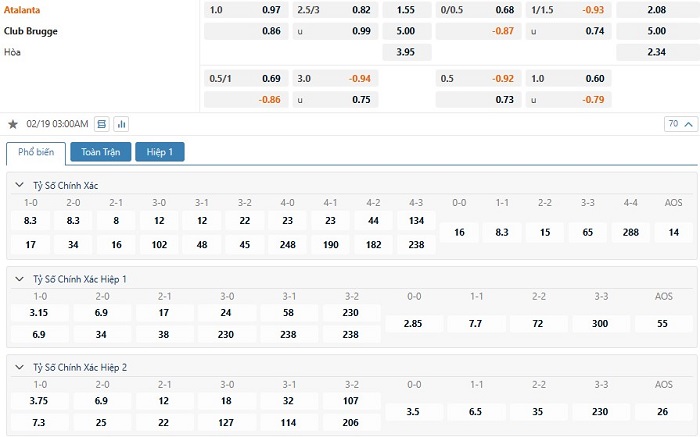700x437 pixels.
Task: Switch to the Toàn Trận tab
Action: click(100, 152)
